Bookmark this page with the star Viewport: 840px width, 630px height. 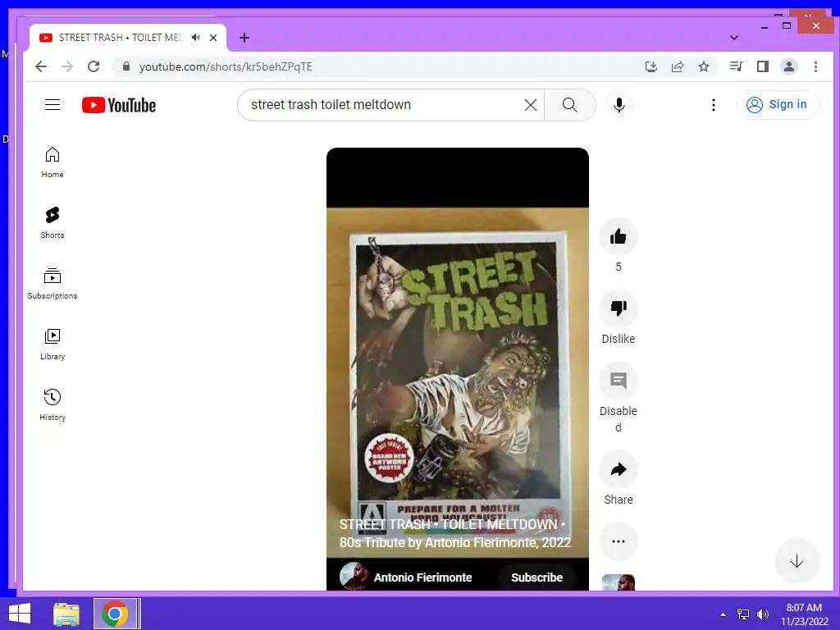704,66
